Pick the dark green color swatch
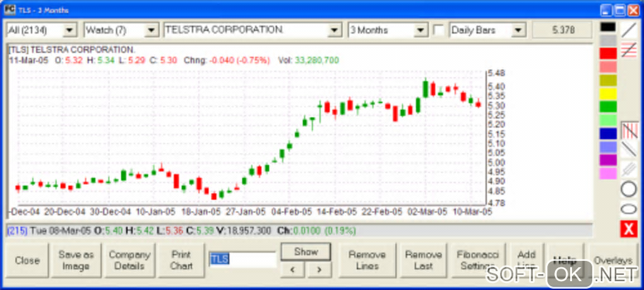Image resolution: width=644 pixels, height=290 pixels. [608, 107]
